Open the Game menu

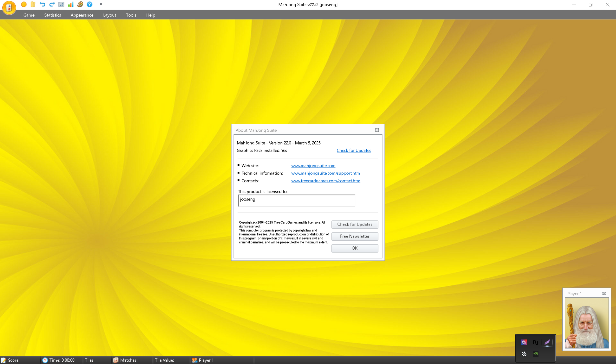29,15
